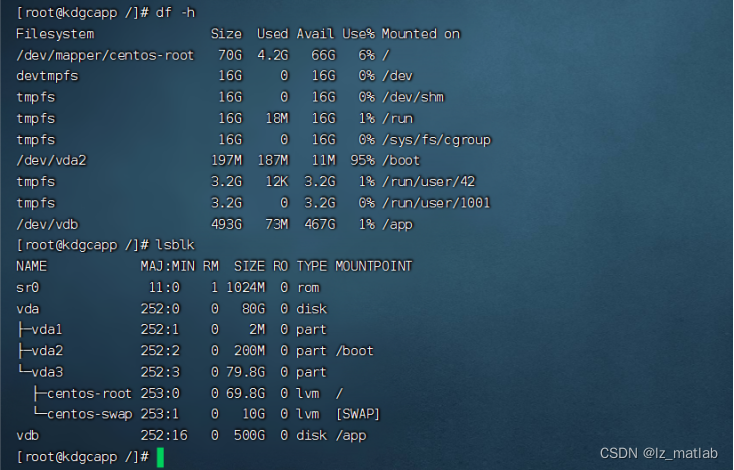Select the 'Filesystem' column header
The width and height of the screenshot is (734, 470).
(55, 34)
